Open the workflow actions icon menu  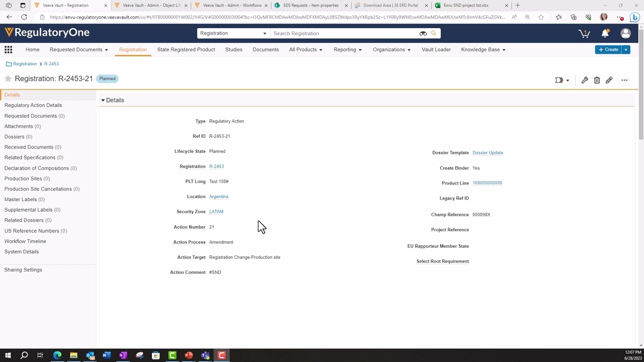click(562, 80)
